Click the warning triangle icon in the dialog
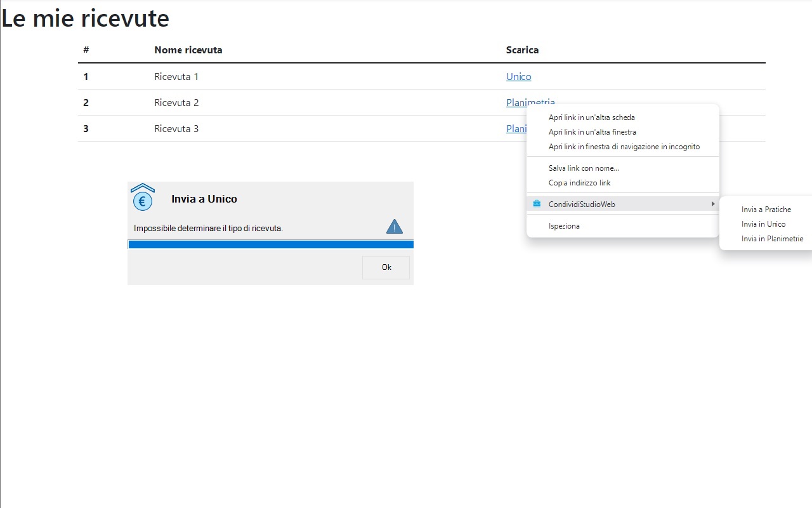 pyautogui.click(x=394, y=227)
